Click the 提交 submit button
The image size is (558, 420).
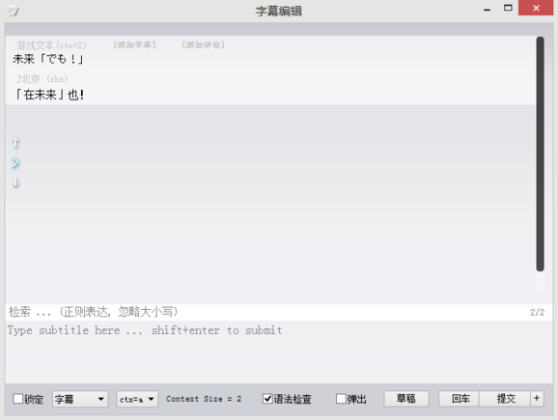[505, 398]
